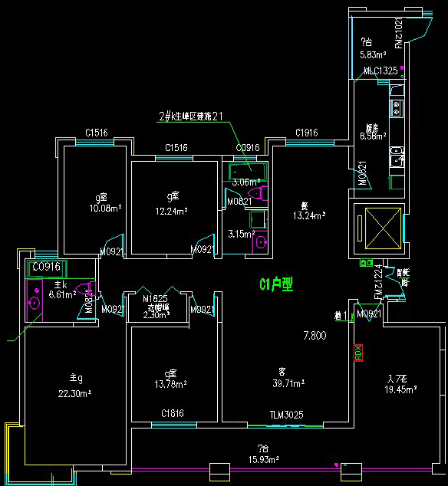Select the TLM3025 door label

click(286, 415)
